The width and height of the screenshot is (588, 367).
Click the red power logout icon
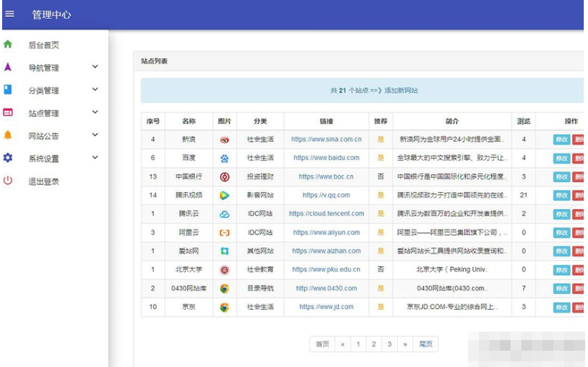(8, 181)
